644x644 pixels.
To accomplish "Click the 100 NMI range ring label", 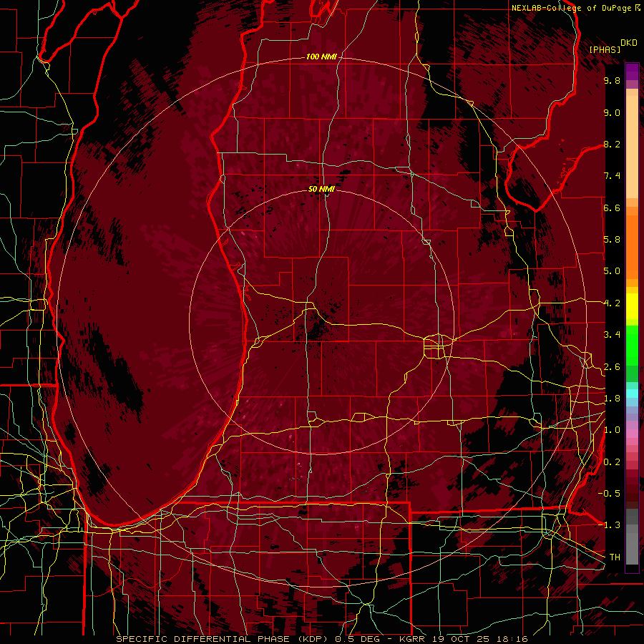I will pos(321,57).
